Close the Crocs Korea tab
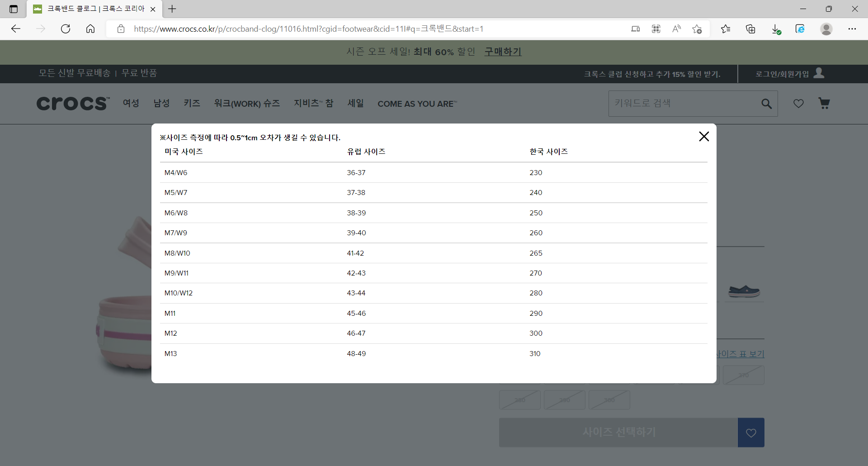This screenshot has height=466, width=868. (x=153, y=9)
